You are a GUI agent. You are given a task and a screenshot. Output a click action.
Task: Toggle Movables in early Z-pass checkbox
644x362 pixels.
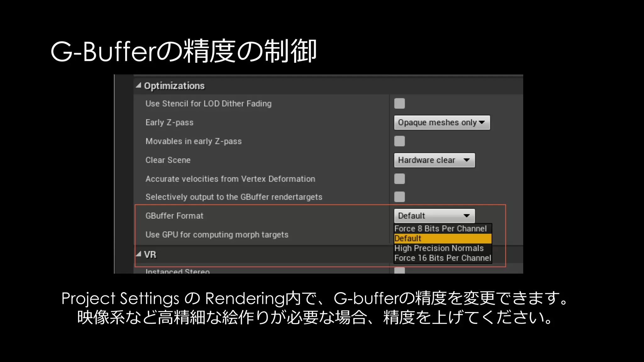tap(399, 141)
